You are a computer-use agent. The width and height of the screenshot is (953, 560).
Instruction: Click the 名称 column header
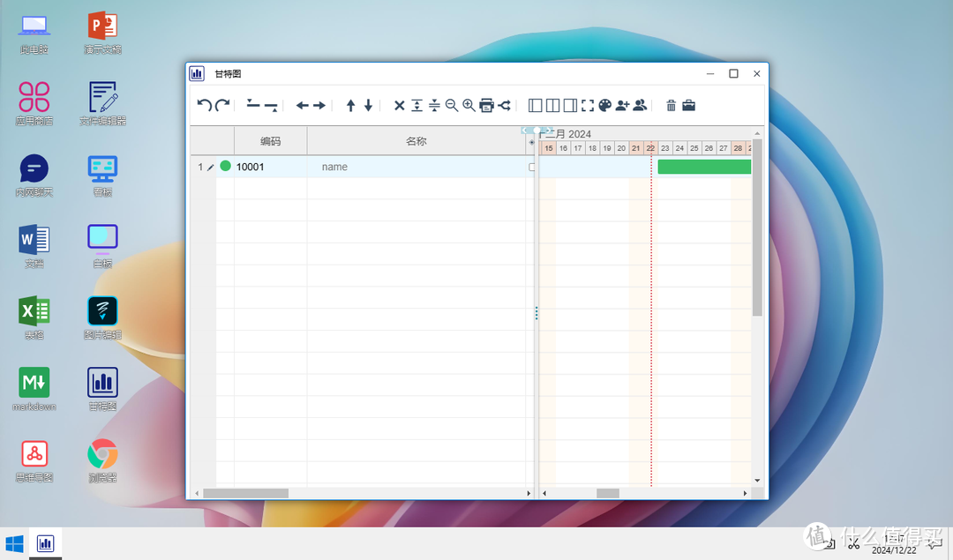[x=416, y=141]
